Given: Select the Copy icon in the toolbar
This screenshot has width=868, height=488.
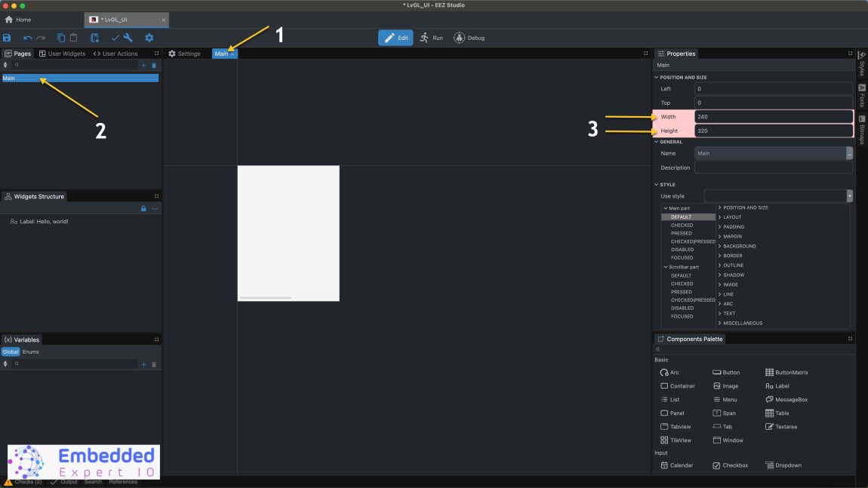Looking at the screenshot, I should 61,37.
